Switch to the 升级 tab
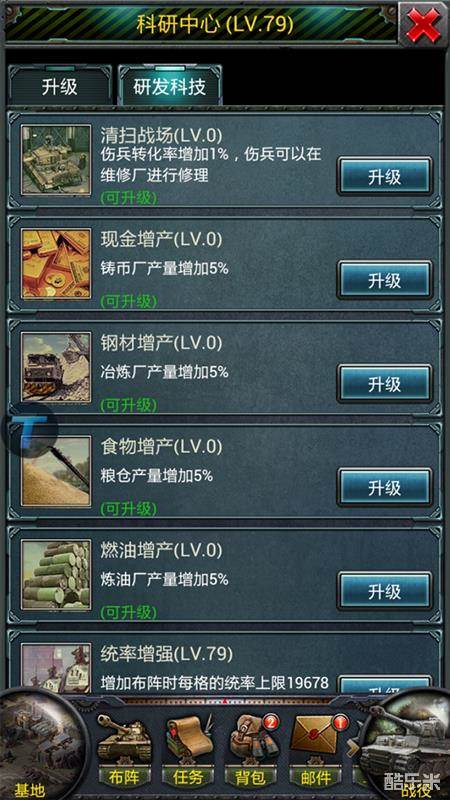 pos(60,87)
